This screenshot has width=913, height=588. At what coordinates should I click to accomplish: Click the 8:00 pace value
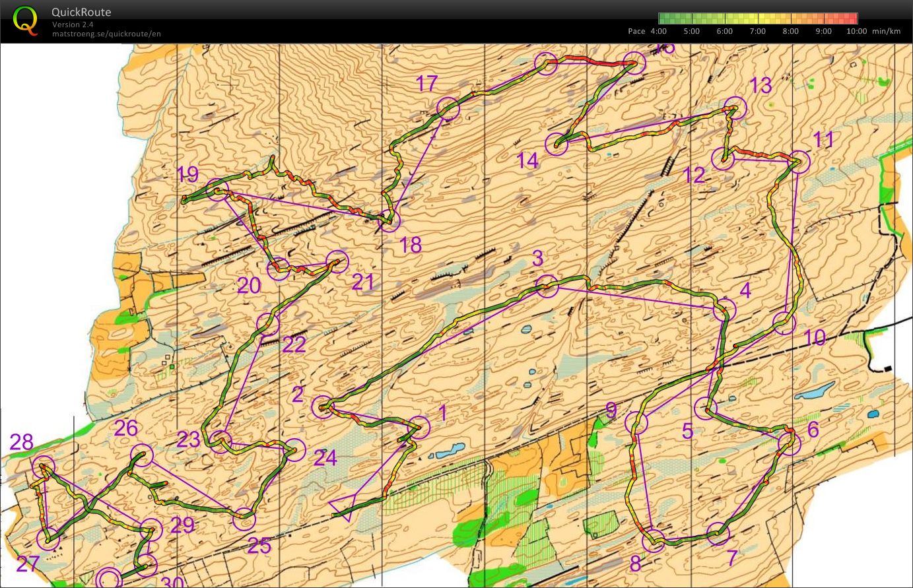point(791,31)
